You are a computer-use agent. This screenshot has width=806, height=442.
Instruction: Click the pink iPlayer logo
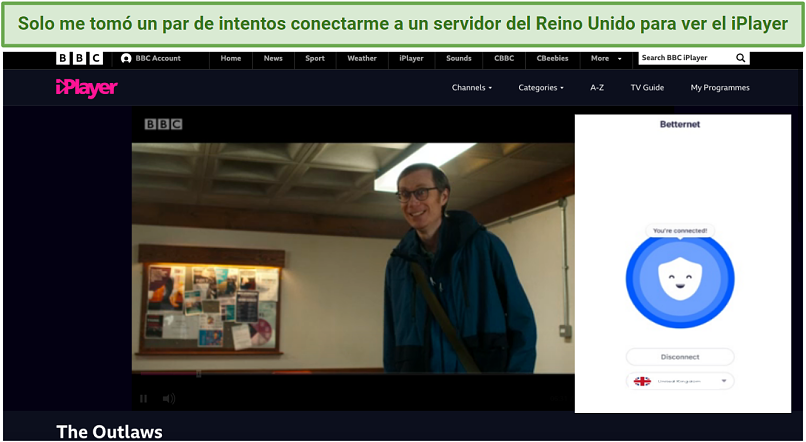point(86,88)
